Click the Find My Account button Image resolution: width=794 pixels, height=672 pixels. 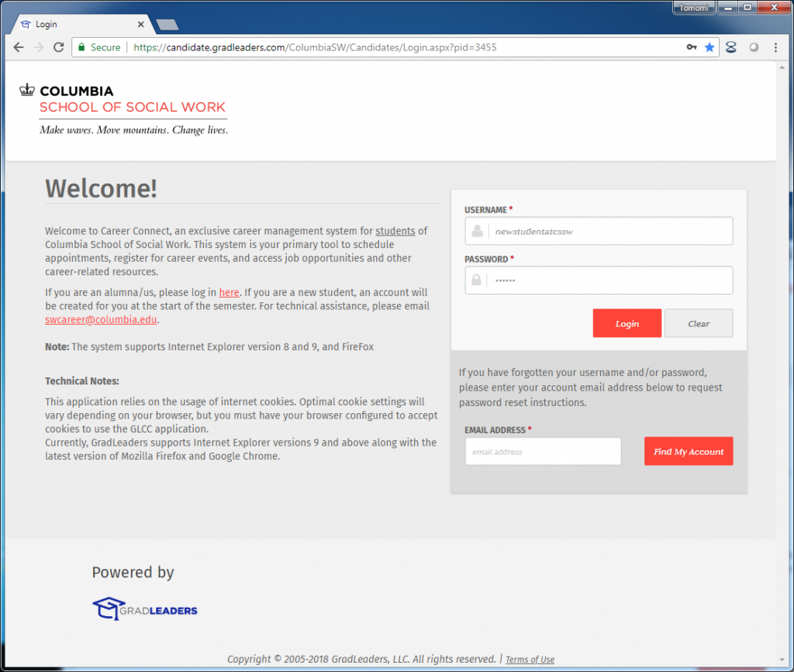pyautogui.click(x=689, y=451)
